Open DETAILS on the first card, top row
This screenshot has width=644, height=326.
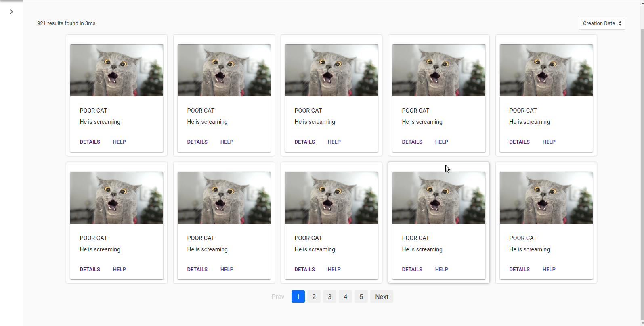[90, 142]
